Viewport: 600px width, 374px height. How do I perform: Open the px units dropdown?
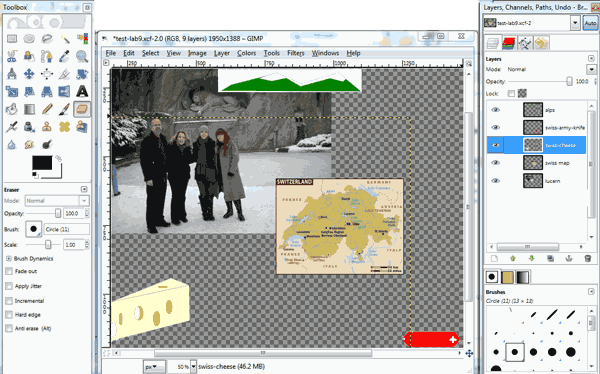(x=154, y=367)
